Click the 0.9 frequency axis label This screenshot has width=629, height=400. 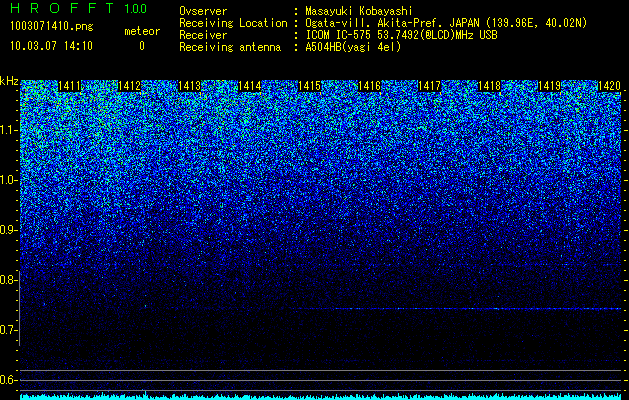tap(7, 230)
